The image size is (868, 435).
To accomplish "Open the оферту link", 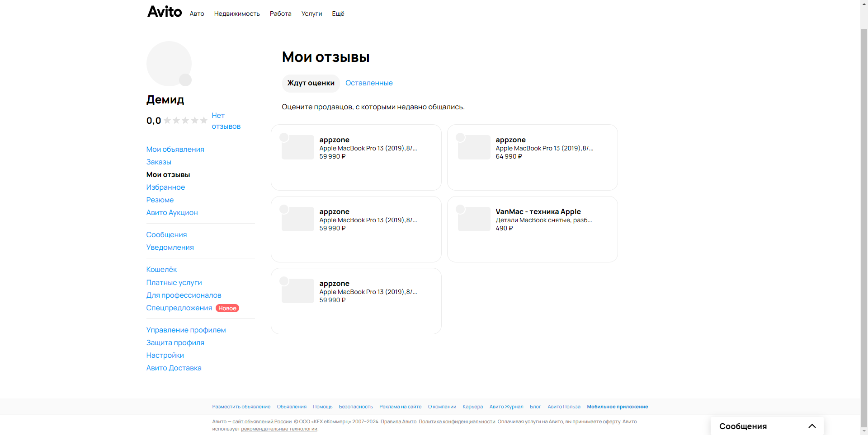I will (x=611, y=422).
